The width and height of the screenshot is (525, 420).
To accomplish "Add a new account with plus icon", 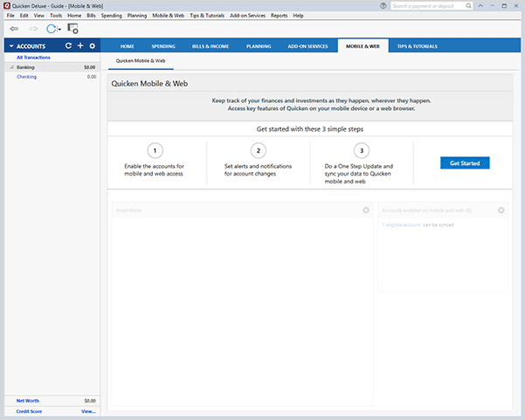I will (x=80, y=45).
